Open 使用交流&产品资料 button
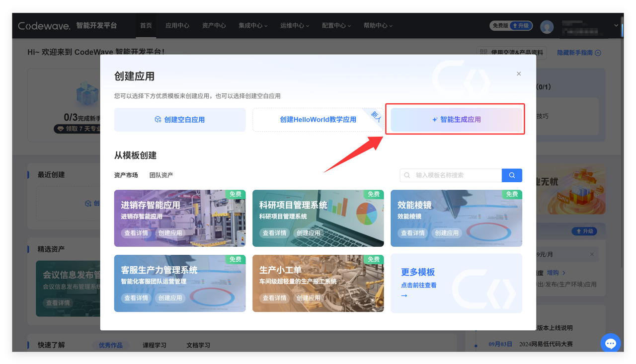636x364 pixels. coord(511,53)
